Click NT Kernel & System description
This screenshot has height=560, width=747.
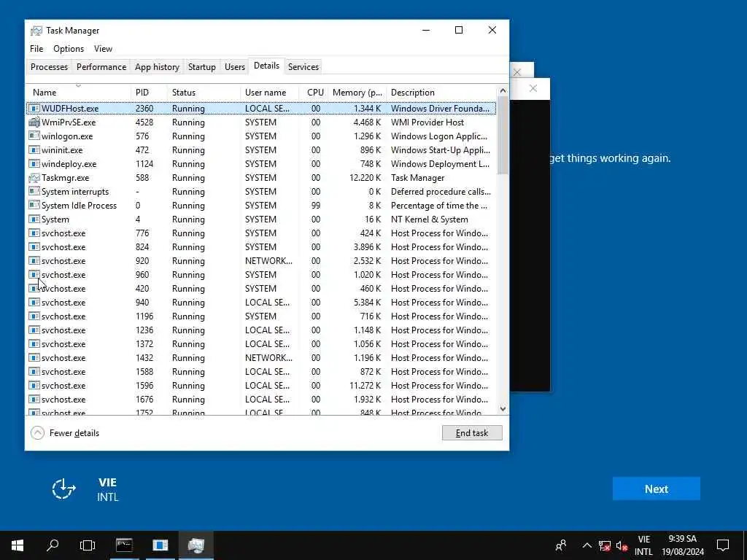click(429, 219)
